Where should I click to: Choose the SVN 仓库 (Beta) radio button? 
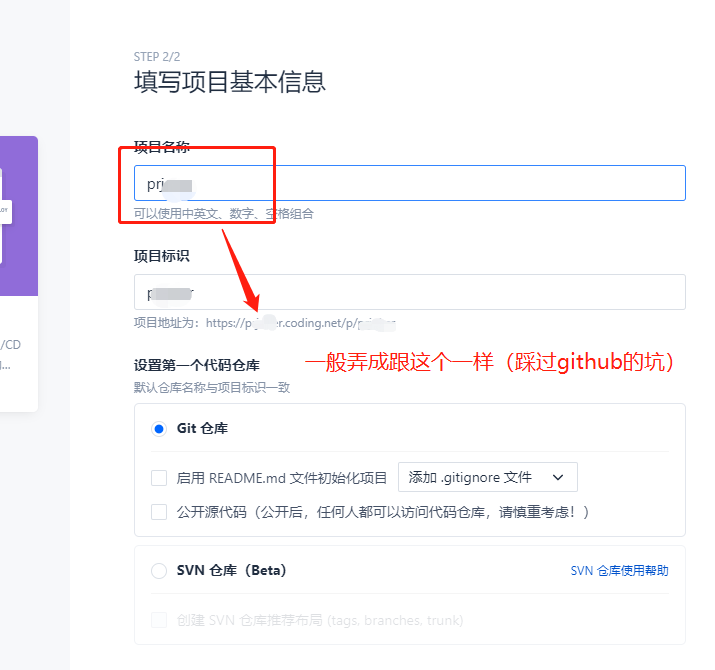(x=158, y=571)
